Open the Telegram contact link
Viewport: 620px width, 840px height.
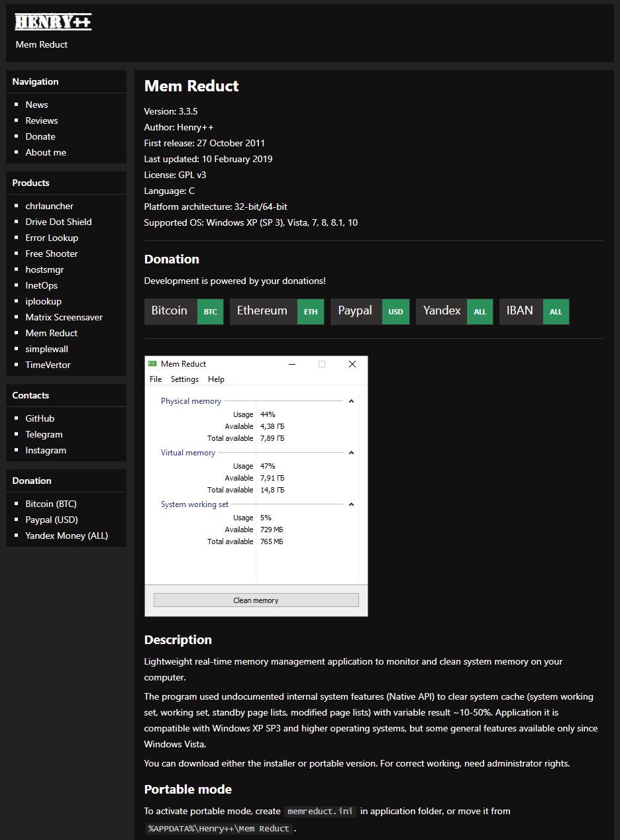(x=44, y=434)
